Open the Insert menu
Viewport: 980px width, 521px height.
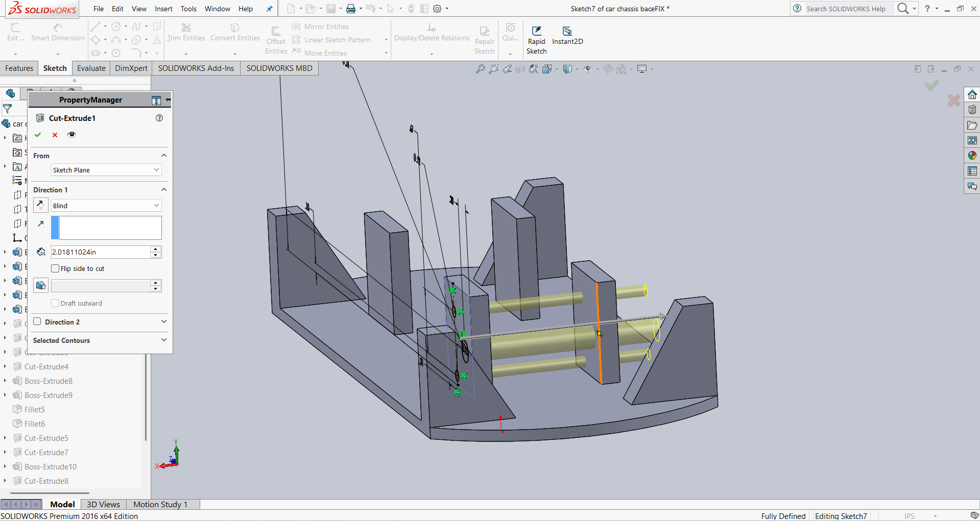[x=163, y=9]
